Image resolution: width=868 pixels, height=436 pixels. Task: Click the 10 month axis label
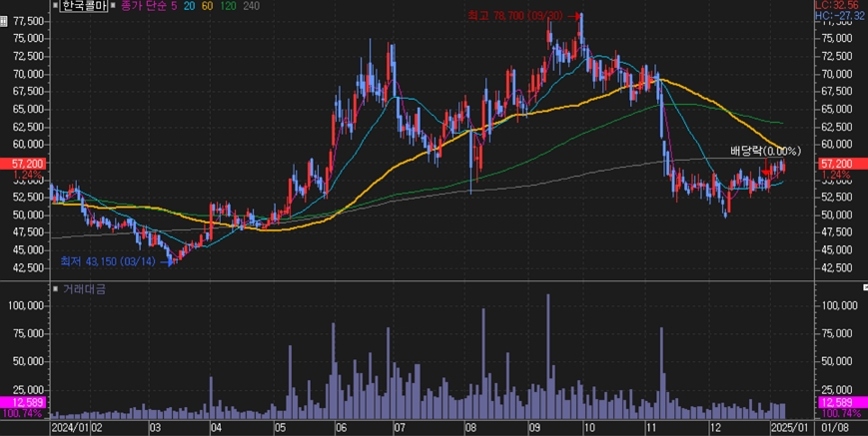[589, 428]
